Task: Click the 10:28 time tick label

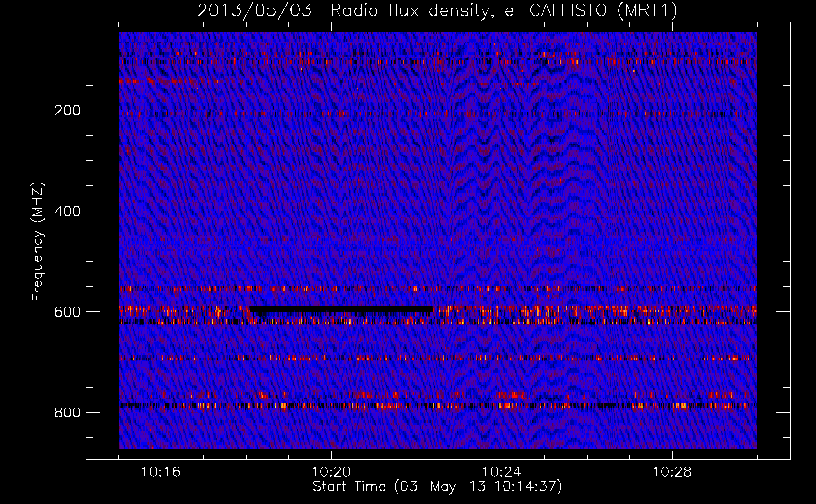Action: pos(672,472)
